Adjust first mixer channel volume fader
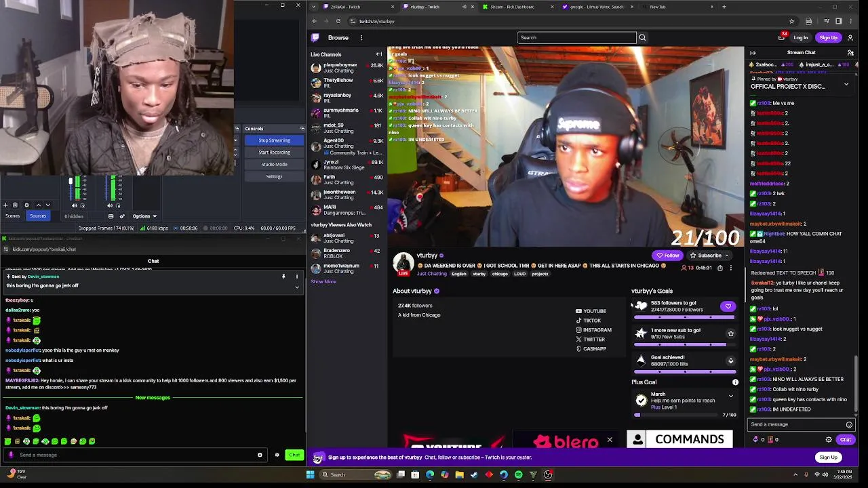The width and height of the screenshot is (868, 488). click(71, 182)
